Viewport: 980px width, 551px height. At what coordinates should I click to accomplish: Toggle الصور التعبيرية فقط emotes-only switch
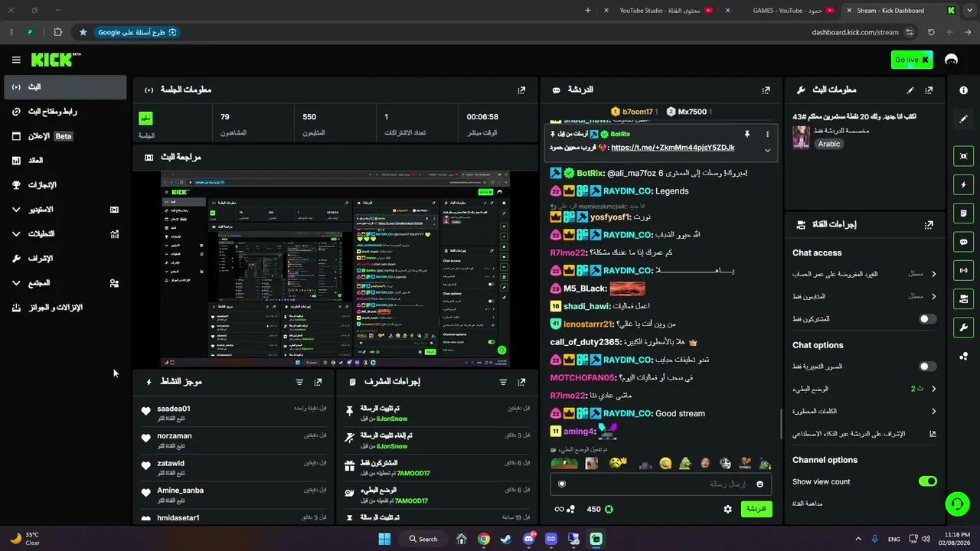tap(927, 367)
